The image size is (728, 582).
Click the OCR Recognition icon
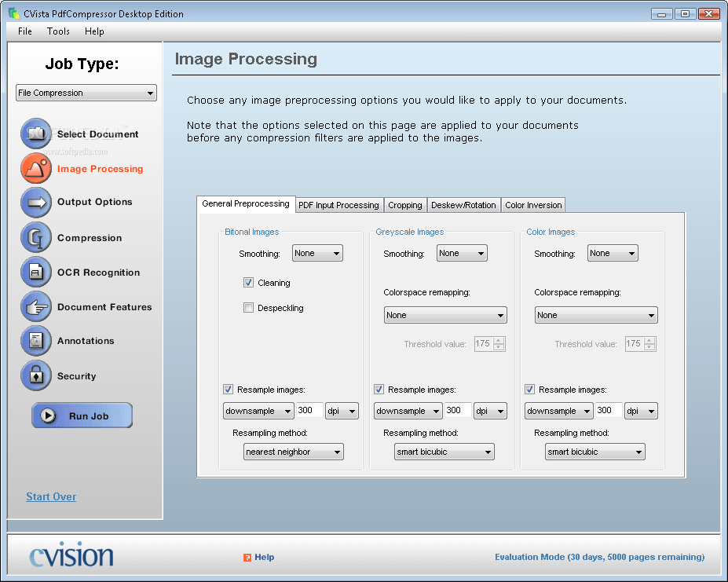(35, 272)
